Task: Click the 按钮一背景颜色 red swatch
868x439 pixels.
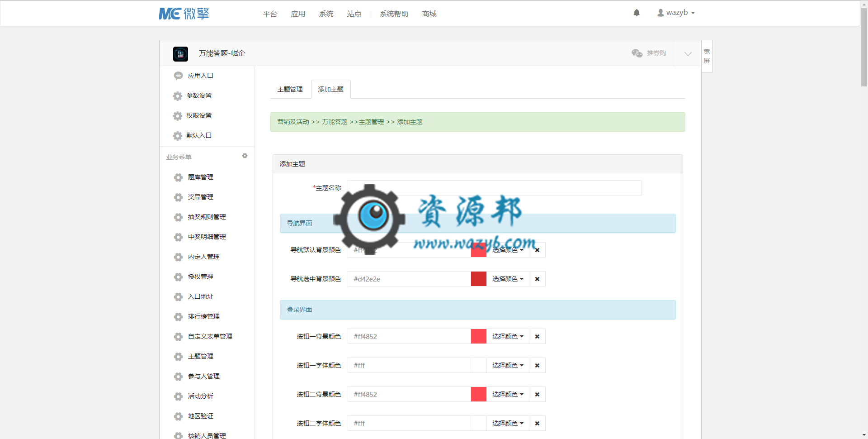Action: click(x=478, y=336)
